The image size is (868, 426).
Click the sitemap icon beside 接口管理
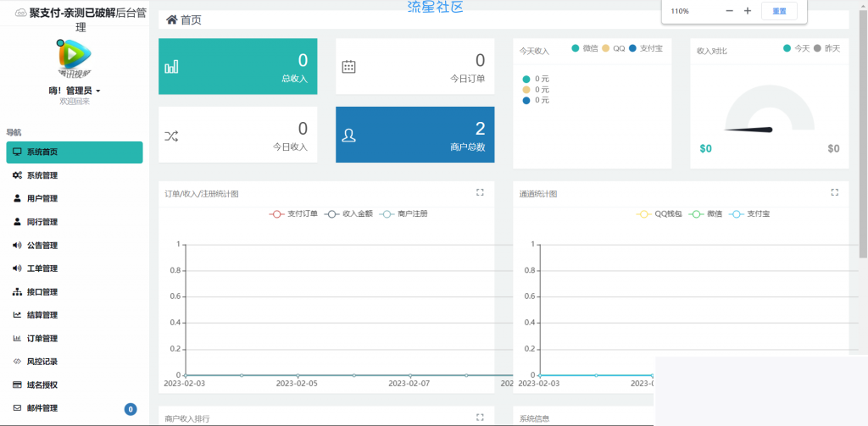pos(17,292)
